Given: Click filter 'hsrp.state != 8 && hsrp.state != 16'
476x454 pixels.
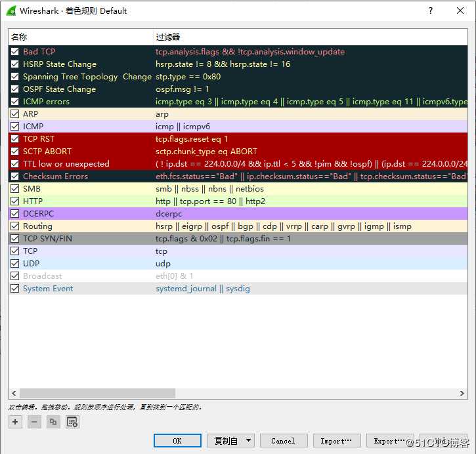Looking at the screenshot, I should point(223,64).
